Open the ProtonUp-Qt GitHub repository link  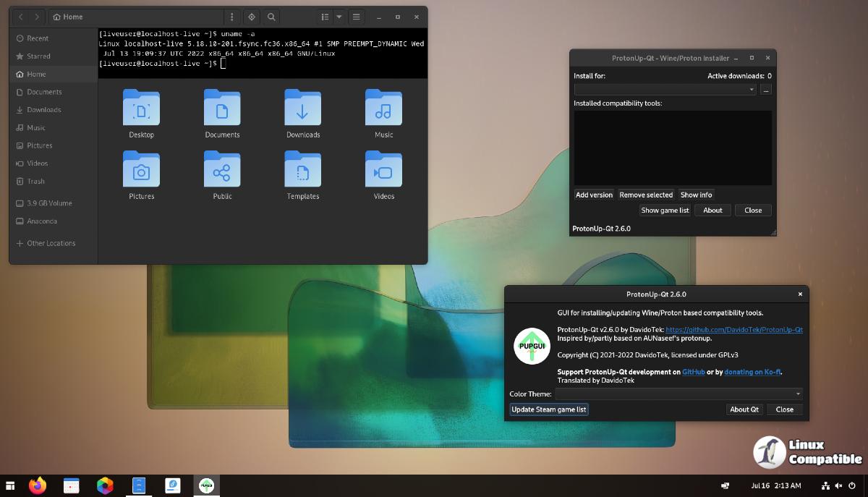pos(733,330)
